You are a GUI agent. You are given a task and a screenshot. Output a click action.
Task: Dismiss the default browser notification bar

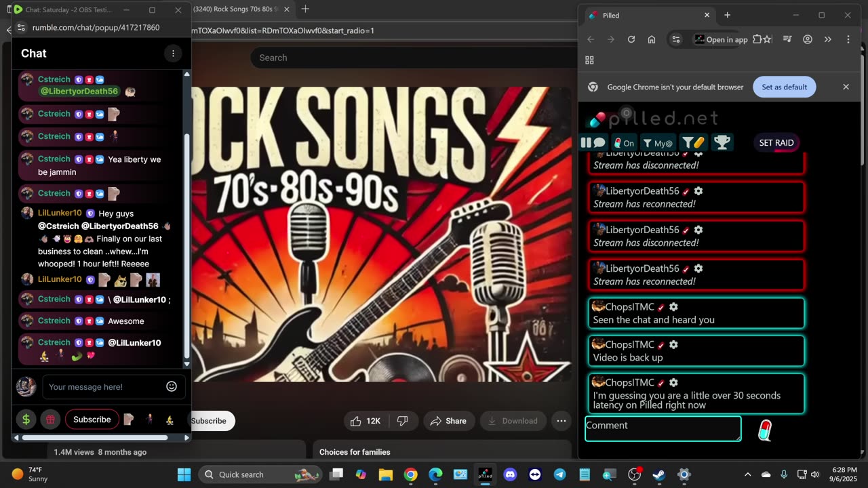[846, 87]
